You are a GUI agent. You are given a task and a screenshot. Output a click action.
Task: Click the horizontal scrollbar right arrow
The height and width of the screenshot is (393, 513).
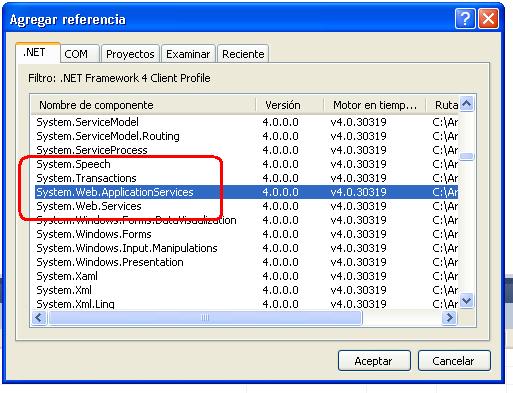pyautogui.click(x=449, y=317)
